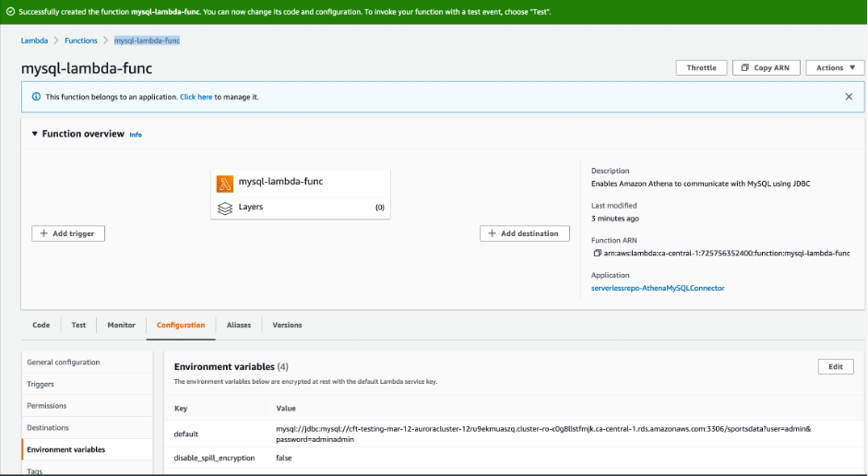Click the Add destination button

tap(524, 233)
